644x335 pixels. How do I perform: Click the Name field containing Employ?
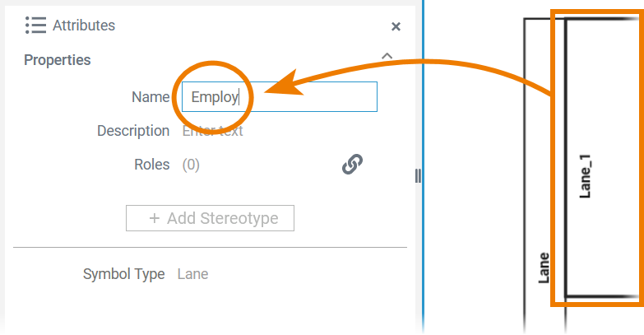tap(278, 96)
